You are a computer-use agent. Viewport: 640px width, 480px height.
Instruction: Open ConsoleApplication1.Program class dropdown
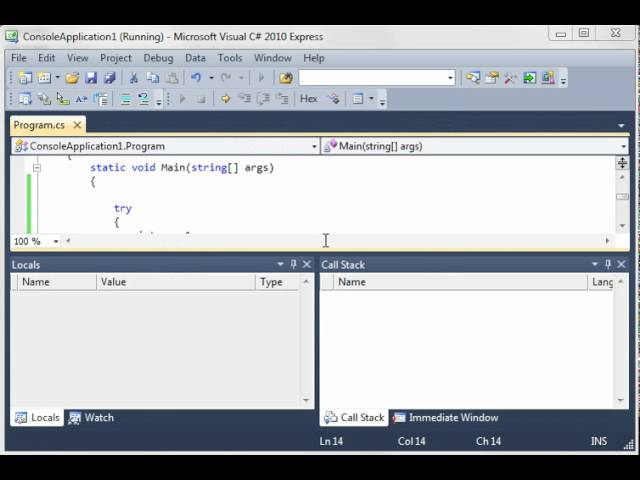point(314,146)
